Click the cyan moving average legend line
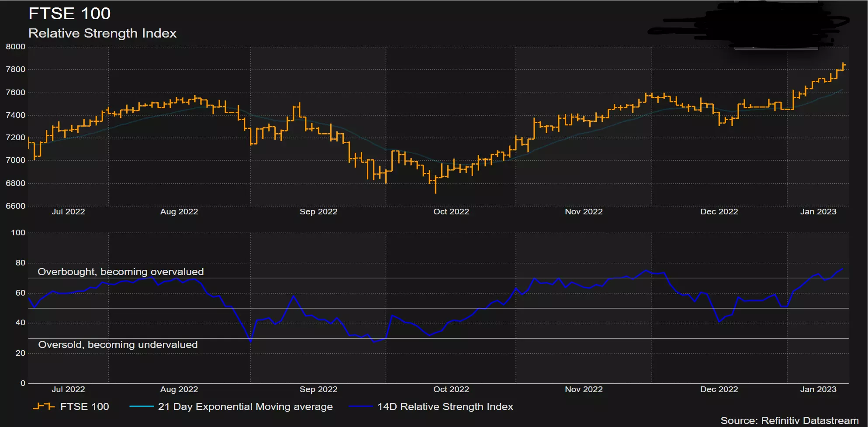 [x=142, y=406]
